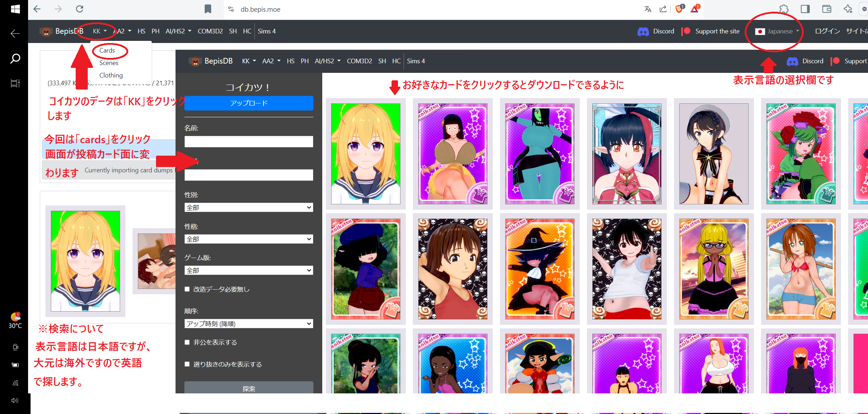
Task: Open the Discord text link in the top navbar
Action: (663, 31)
